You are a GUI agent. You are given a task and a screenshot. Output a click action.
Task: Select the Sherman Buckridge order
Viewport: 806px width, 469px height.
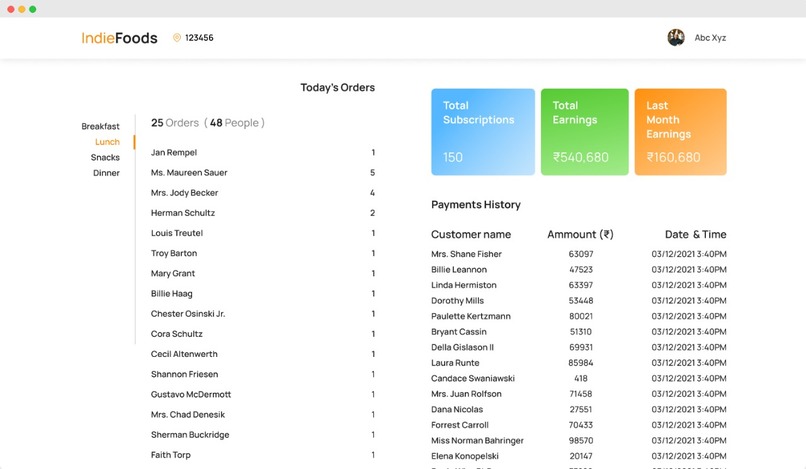click(263, 435)
